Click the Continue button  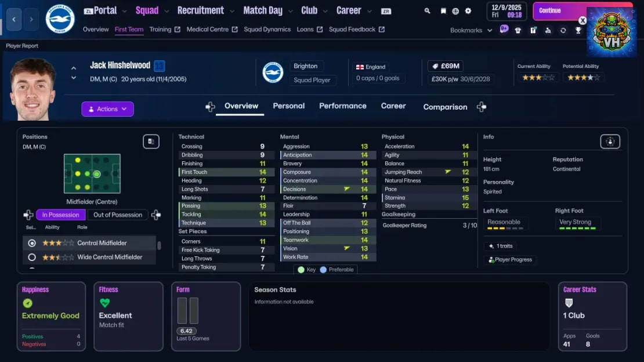[559, 11]
